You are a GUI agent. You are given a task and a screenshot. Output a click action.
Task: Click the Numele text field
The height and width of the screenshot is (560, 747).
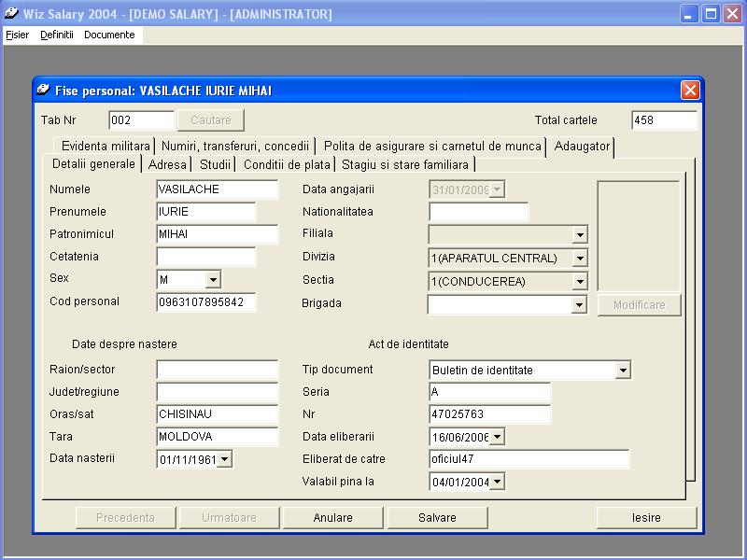pyautogui.click(x=217, y=189)
